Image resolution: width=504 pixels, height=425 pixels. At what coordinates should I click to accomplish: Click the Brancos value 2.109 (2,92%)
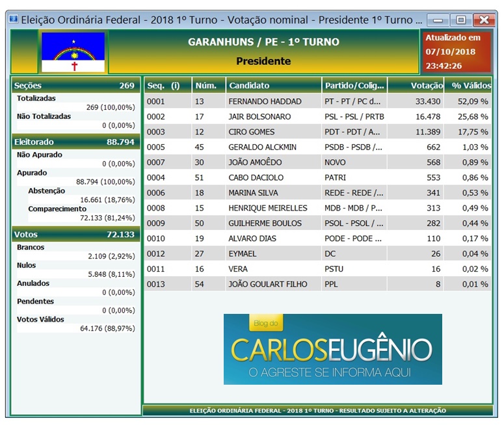pos(111,256)
